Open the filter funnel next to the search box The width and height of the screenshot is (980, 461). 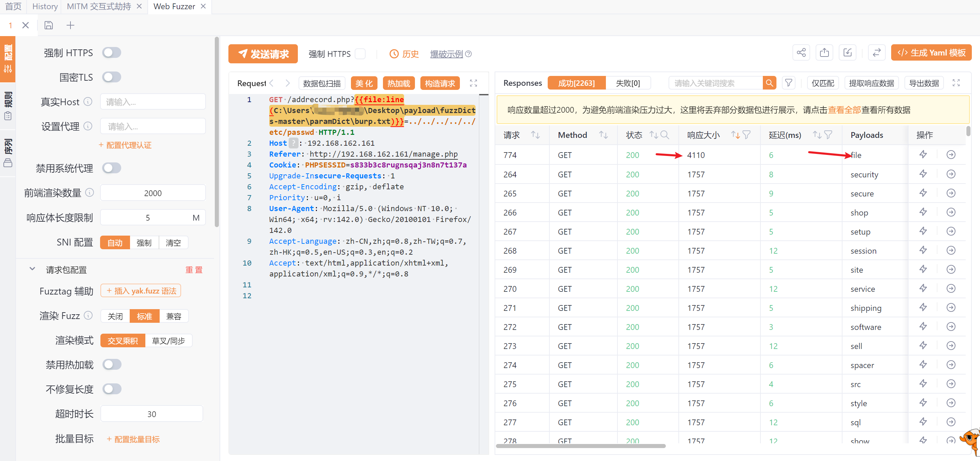tap(788, 83)
